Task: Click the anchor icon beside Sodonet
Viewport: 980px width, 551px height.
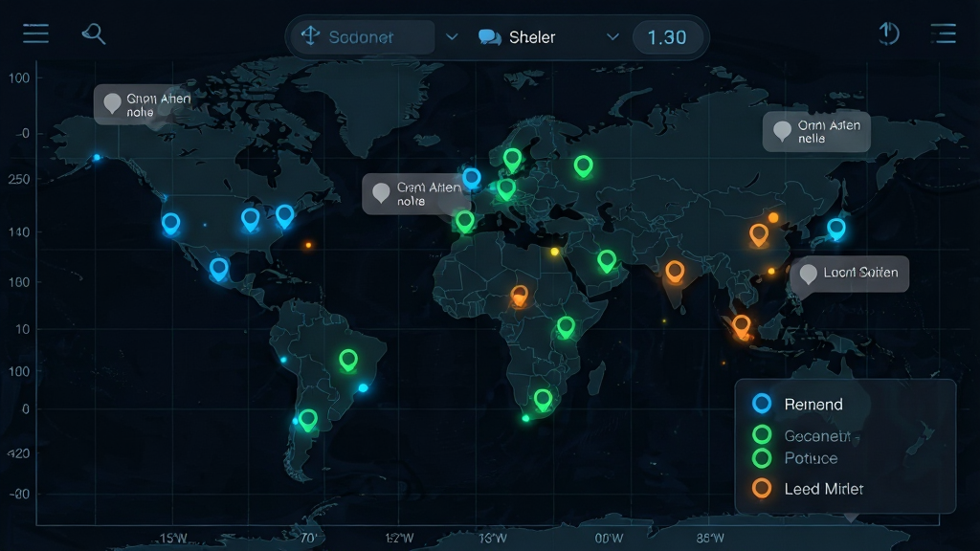Action: 311,36
